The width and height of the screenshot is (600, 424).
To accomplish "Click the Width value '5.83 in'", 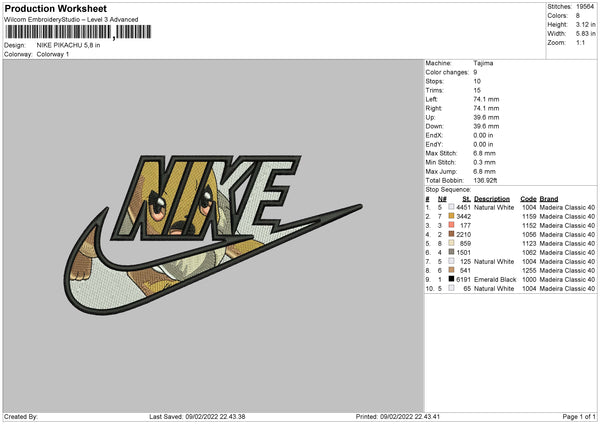I will 585,34.
